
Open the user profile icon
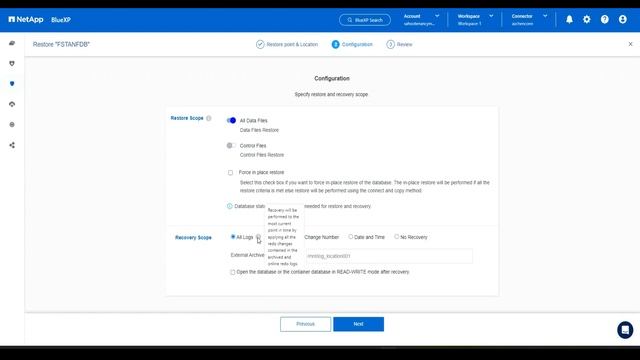pos(622,20)
